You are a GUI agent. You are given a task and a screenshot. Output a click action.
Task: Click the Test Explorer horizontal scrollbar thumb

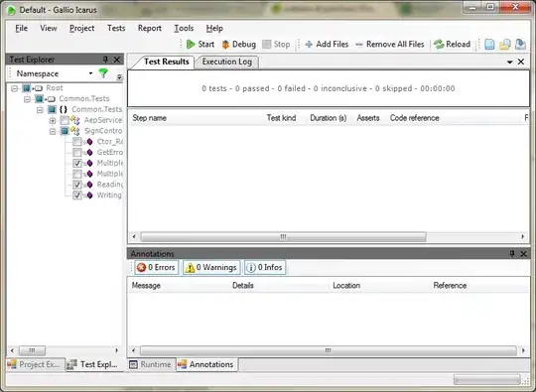coord(32,350)
